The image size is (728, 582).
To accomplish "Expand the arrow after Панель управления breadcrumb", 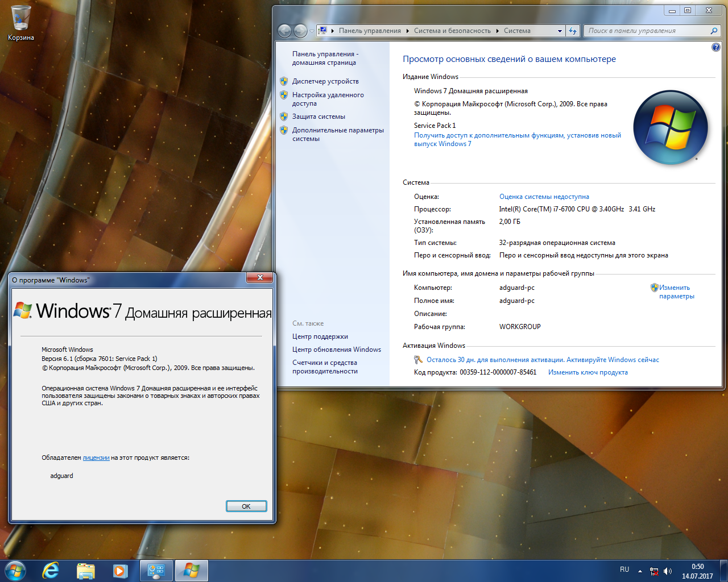I will 408,31.
